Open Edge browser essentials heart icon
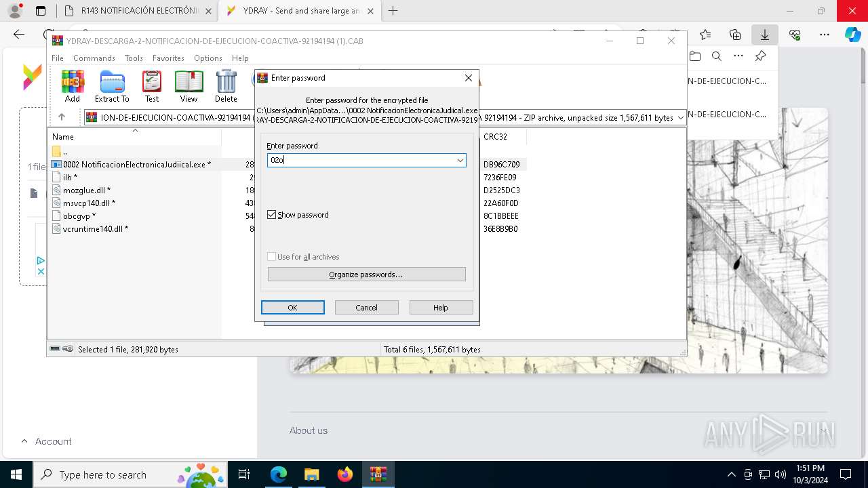Screen dimensions: 868x488 click(x=795, y=35)
